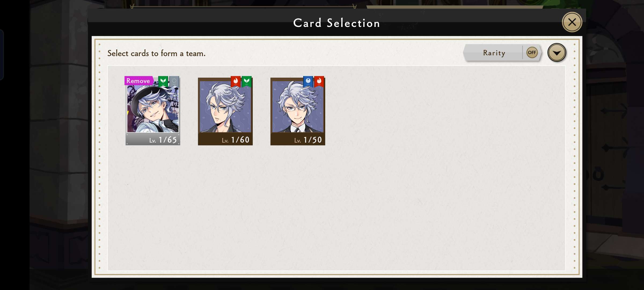Select the suit and tie character card portrait

(x=298, y=107)
